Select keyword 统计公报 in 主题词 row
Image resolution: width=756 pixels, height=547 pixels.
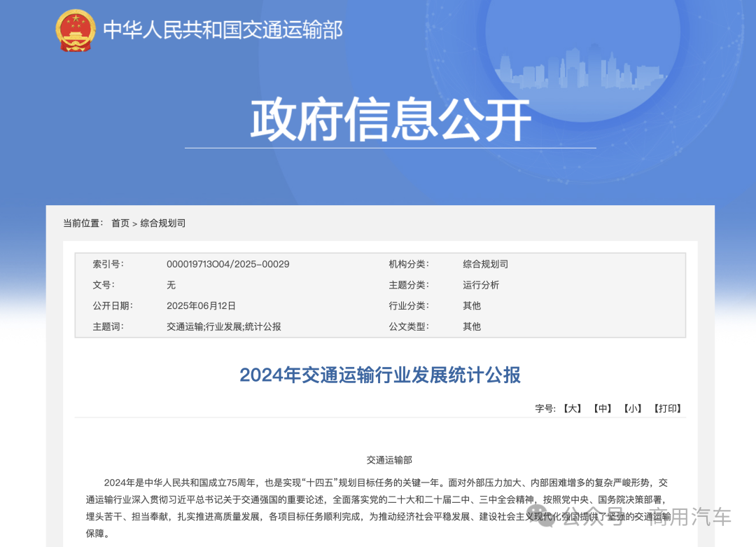click(x=265, y=326)
